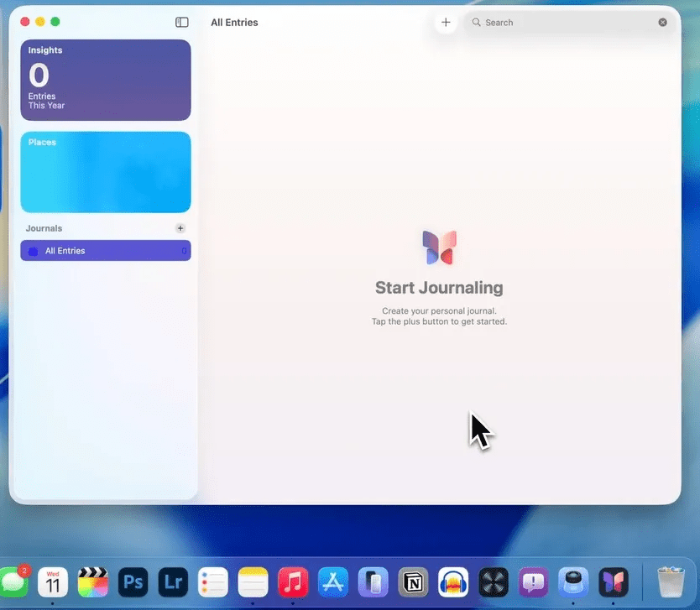This screenshot has height=610, width=700.
Task: Click the Journal app icon in the dock
Action: point(614,581)
